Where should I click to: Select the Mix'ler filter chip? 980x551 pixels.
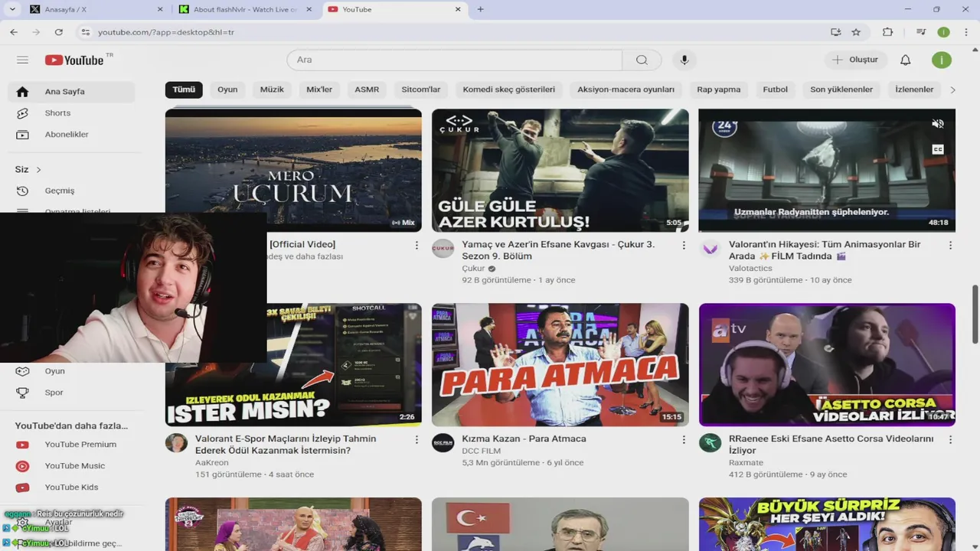point(319,90)
